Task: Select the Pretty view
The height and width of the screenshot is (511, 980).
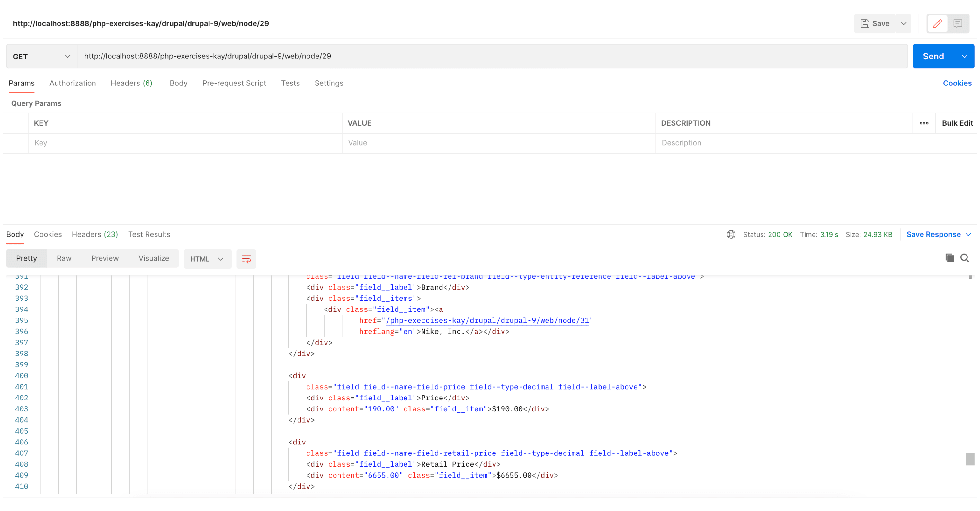Action: point(26,258)
